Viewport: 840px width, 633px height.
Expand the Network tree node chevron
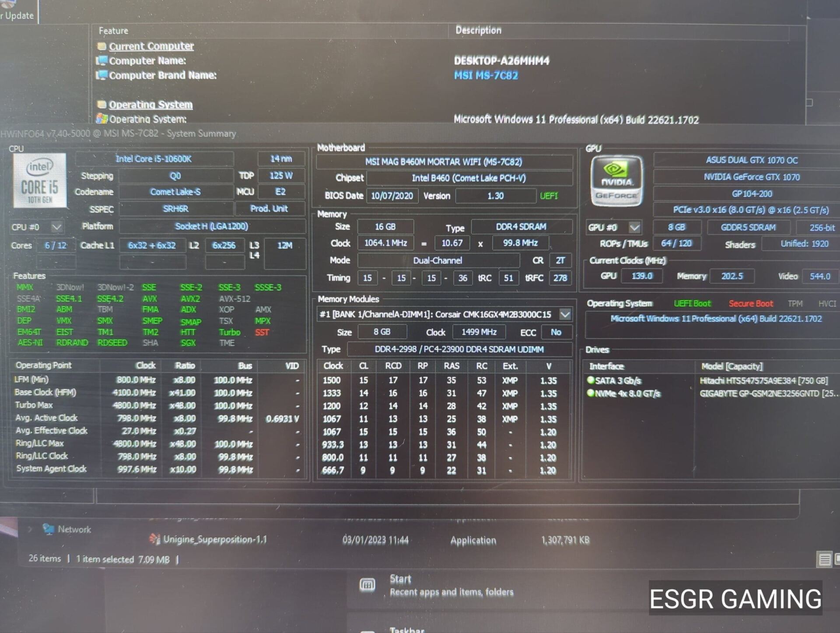click(x=30, y=529)
